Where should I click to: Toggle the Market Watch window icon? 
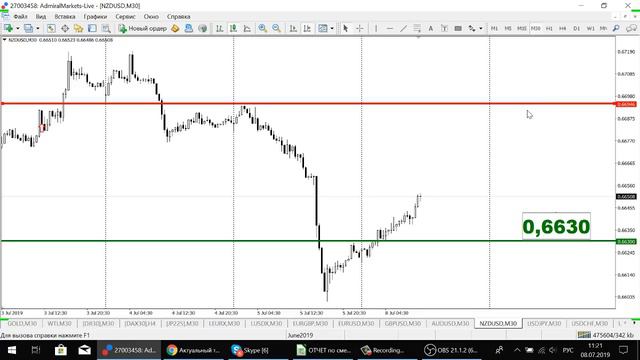[x=51, y=28]
